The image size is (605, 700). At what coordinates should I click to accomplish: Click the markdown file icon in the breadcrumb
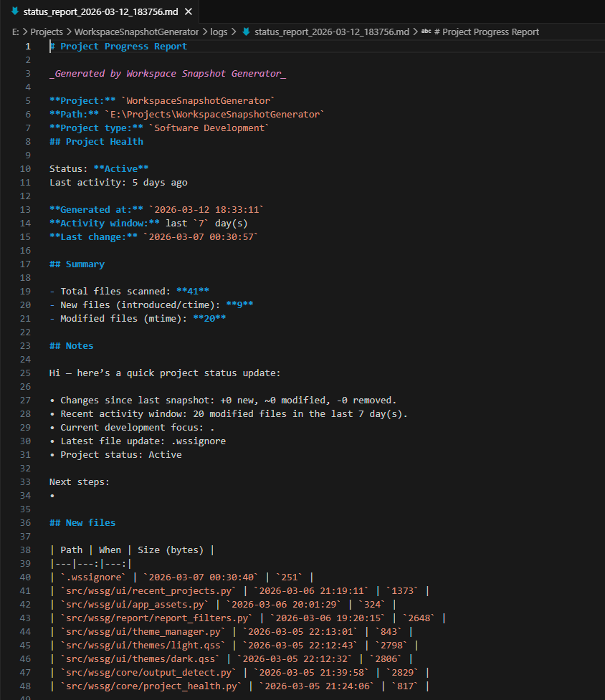[246, 32]
